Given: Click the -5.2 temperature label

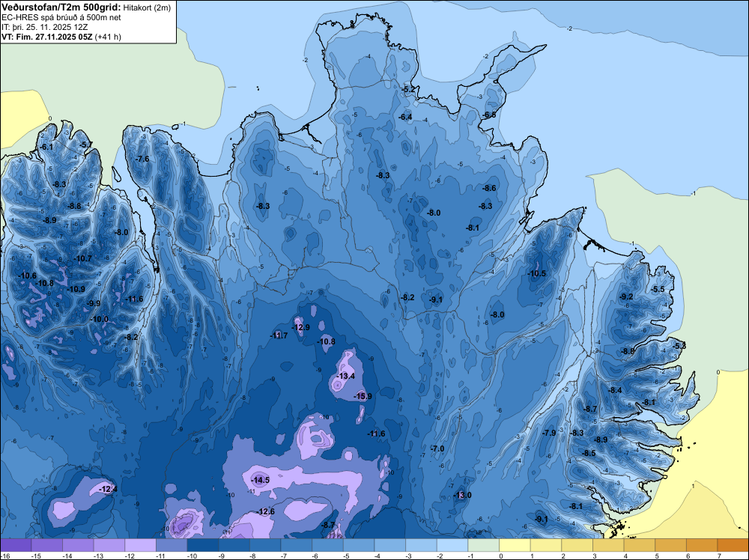Looking at the screenshot, I should (x=410, y=89).
